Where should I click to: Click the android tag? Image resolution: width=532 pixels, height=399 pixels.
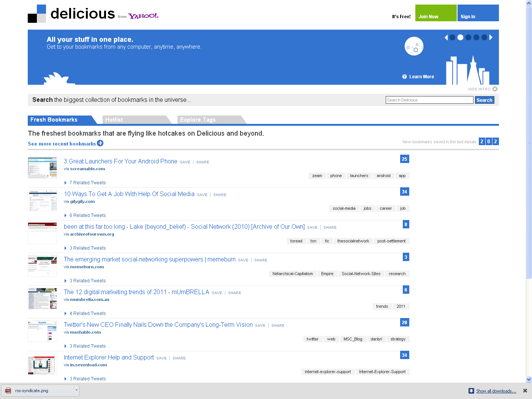point(383,176)
